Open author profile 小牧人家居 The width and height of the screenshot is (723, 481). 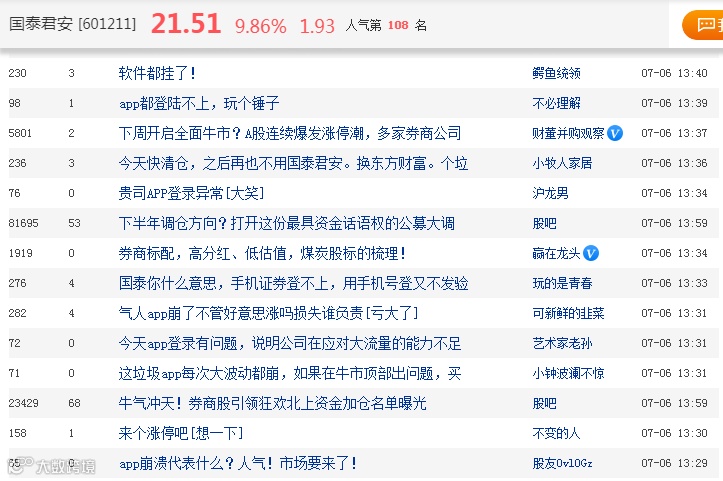tap(562, 163)
